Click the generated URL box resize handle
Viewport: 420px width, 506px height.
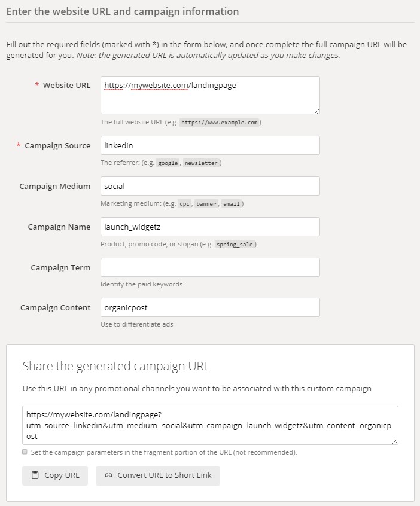(x=395, y=441)
